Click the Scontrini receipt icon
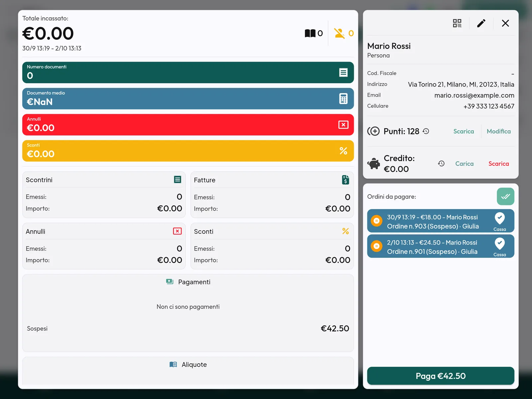Screen dimensions: 532x399 178,180
